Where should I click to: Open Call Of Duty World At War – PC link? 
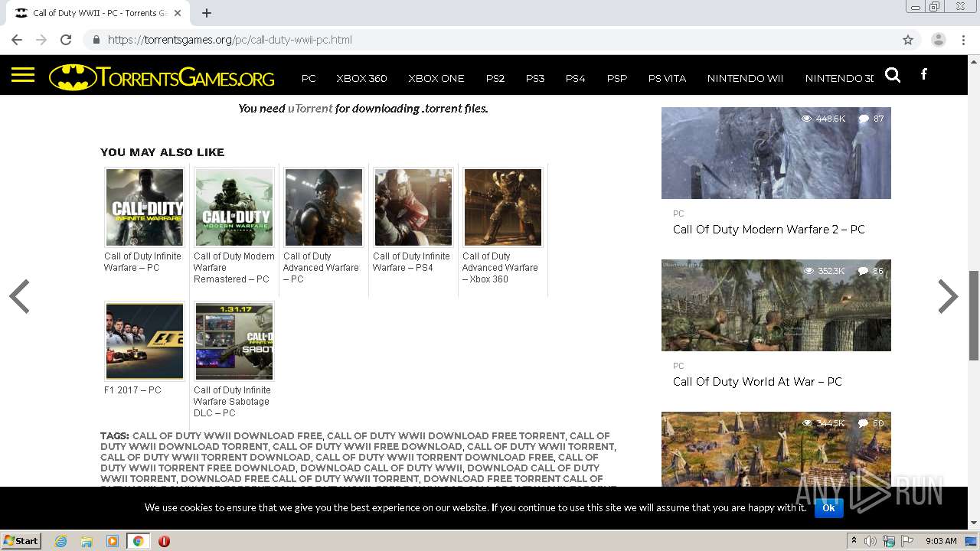(x=757, y=382)
